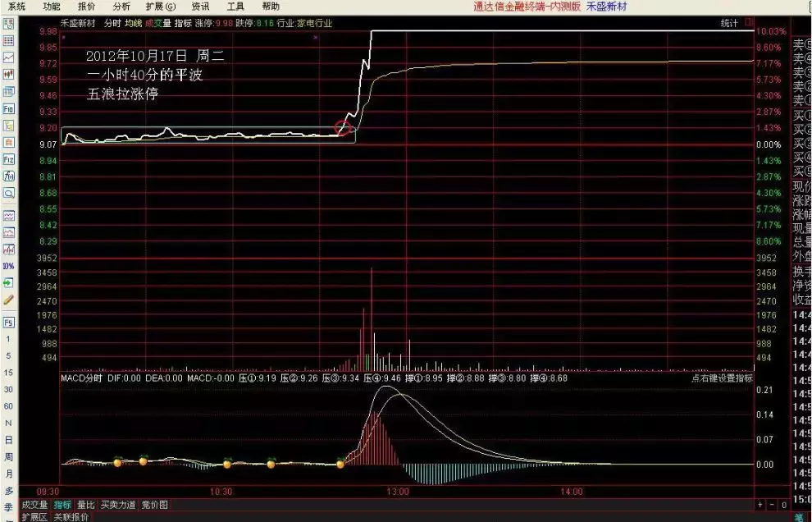Switch to 30-minute period in the sidebar
The image size is (812, 522).
pyautogui.click(x=8, y=390)
